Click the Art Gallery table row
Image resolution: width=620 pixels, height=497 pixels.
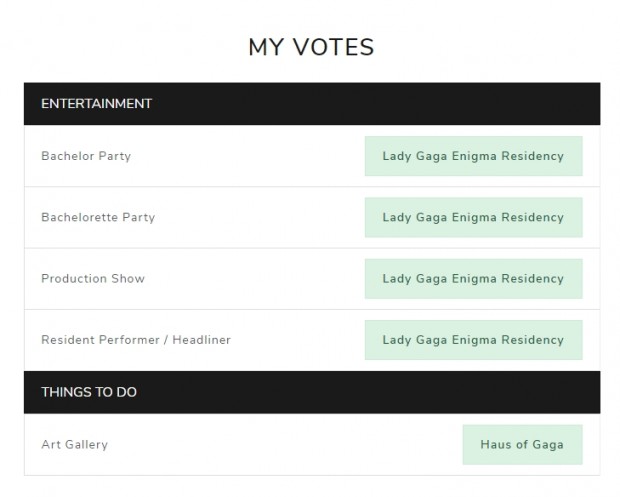[x=312, y=444]
